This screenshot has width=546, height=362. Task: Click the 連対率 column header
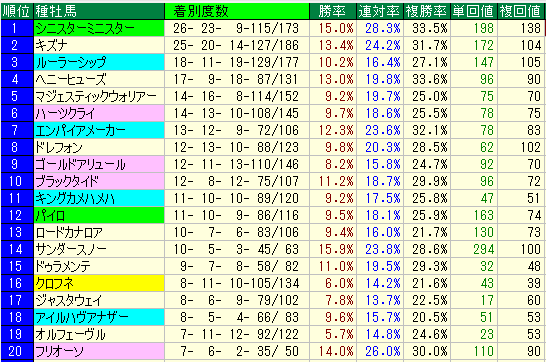380,11
